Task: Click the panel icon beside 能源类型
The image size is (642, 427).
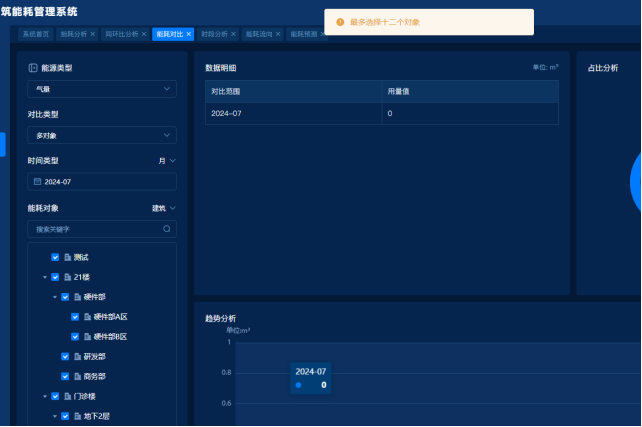Action: point(33,68)
